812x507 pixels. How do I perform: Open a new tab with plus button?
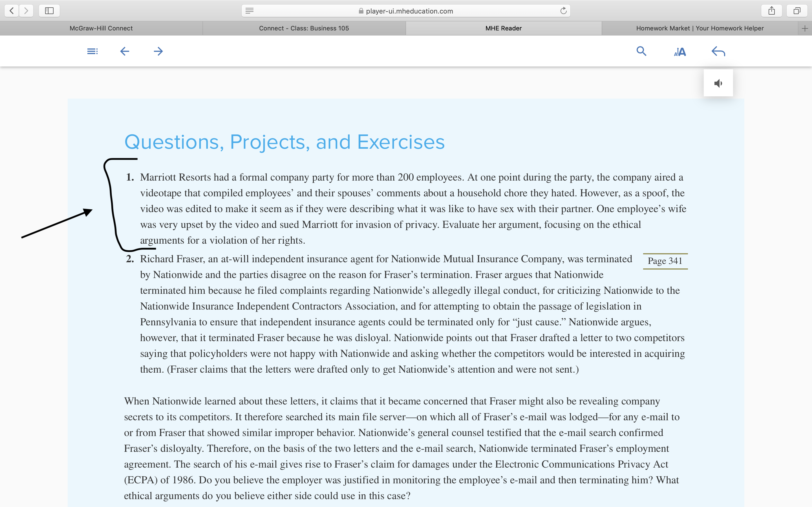coord(805,28)
